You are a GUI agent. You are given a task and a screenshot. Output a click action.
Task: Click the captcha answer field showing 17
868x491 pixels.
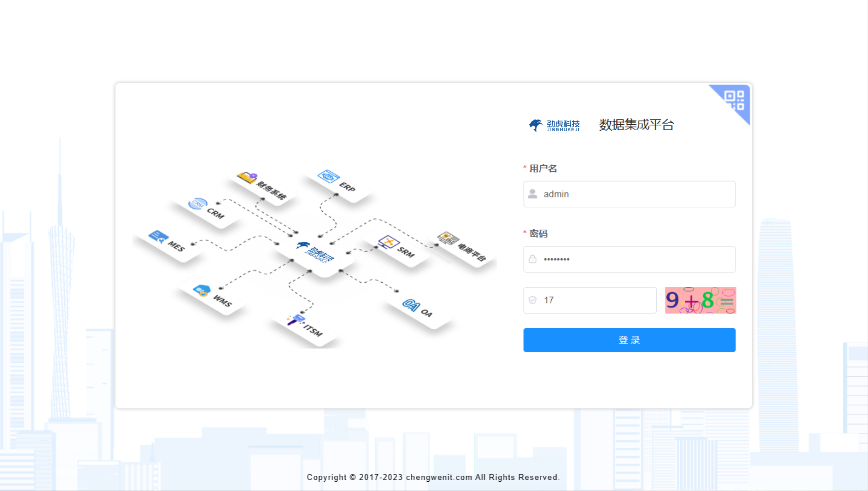[x=590, y=300]
